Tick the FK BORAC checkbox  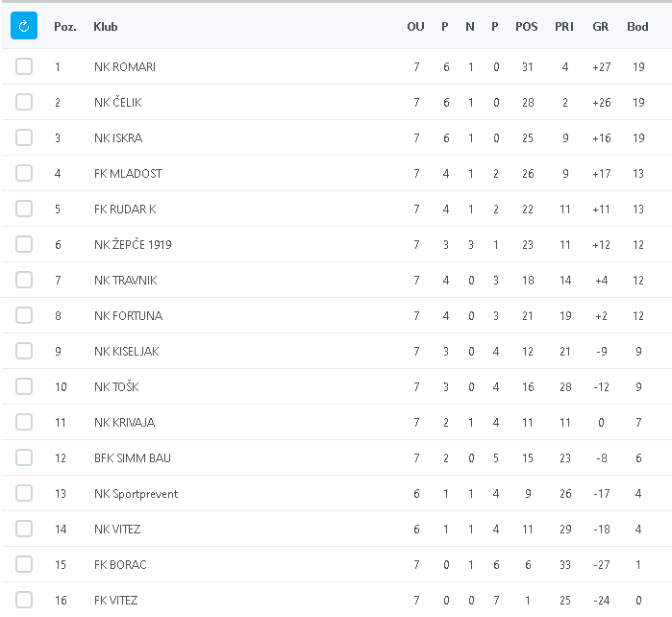pos(24,564)
